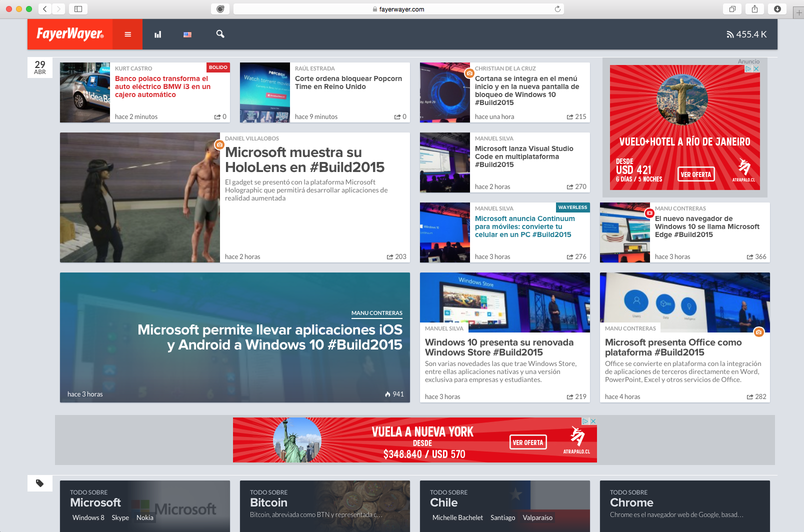
Task: Show all Safari tabs overview
Action: pos(732,9)
